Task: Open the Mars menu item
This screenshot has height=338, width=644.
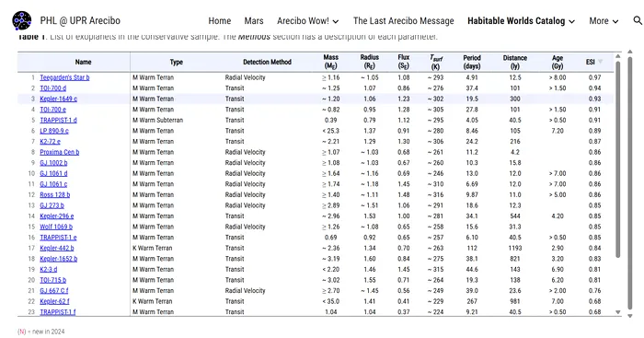Action: 254,21
